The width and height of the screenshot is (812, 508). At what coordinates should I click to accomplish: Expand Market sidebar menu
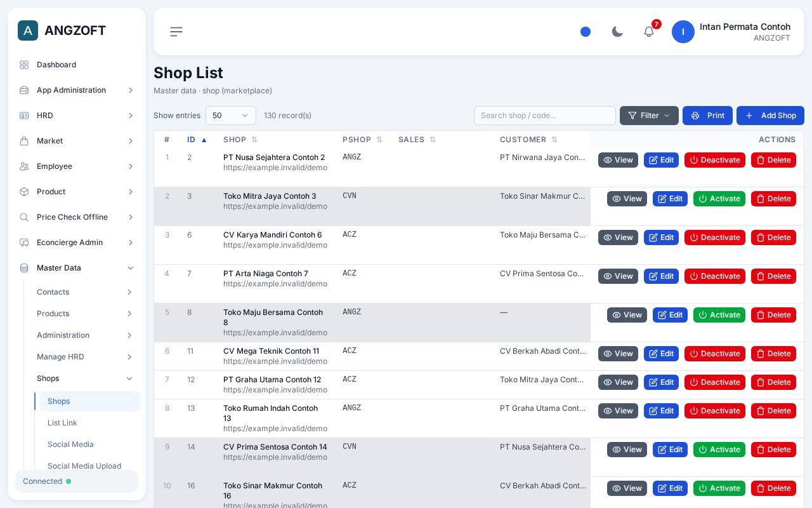[77, 141]
